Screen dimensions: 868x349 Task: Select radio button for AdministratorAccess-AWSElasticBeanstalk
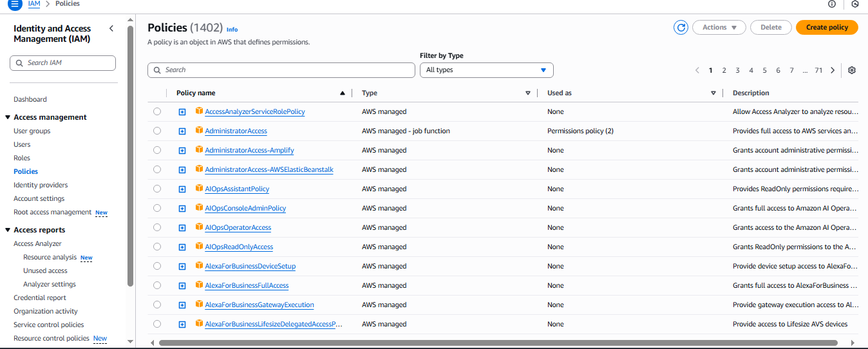point(157,169)
